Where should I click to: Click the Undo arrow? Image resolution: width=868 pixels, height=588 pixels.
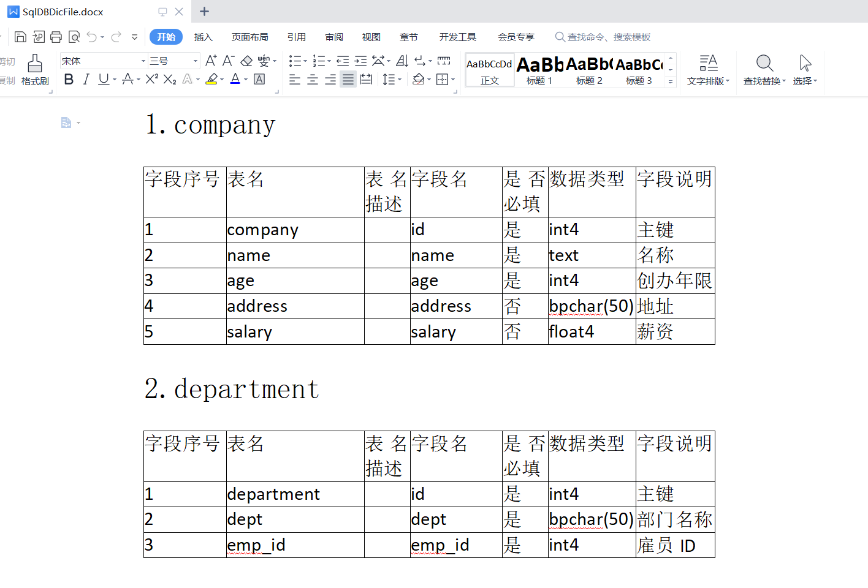pyautogui.click(x=92, y=37)
